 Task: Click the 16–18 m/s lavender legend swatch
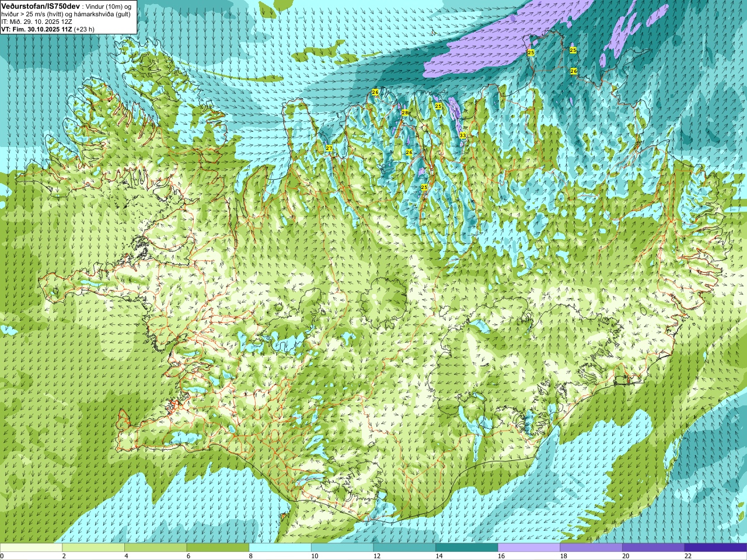pos(529,548)
